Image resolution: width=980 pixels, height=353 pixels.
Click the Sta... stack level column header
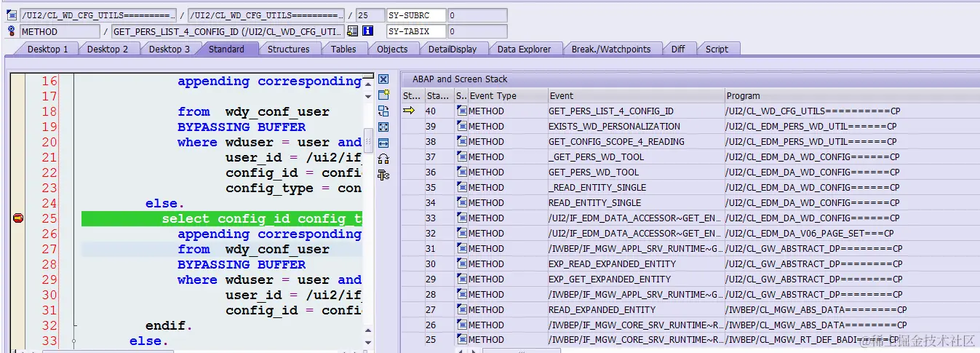click(438, 95)
